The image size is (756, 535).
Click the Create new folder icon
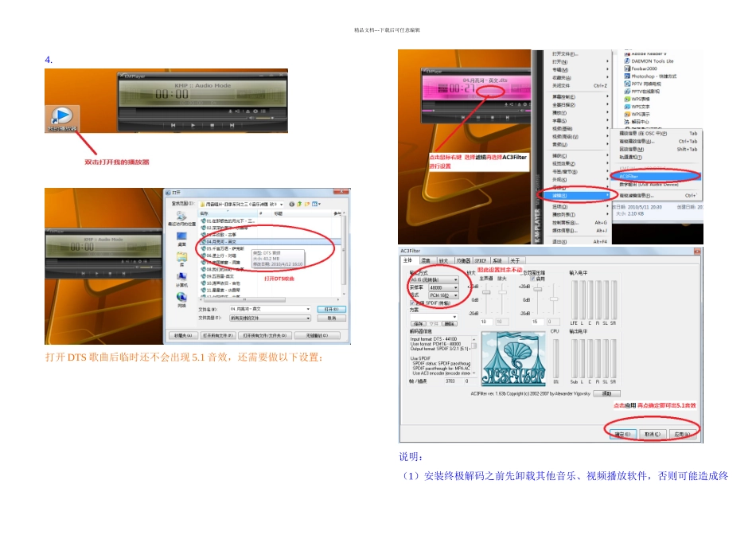tap(306, 204)
